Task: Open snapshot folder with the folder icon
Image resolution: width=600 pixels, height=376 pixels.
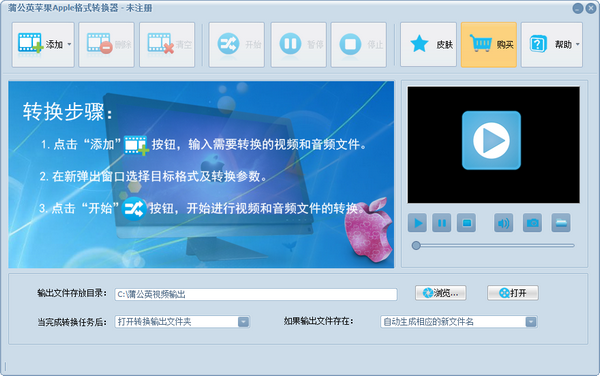Action: click(561, 223)
